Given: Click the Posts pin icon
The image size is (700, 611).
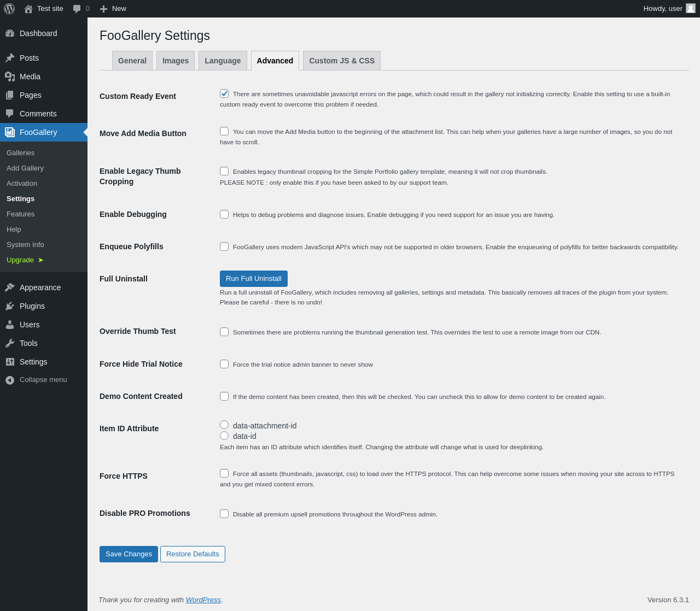Looking at the screenshot, I should [10, 58].
